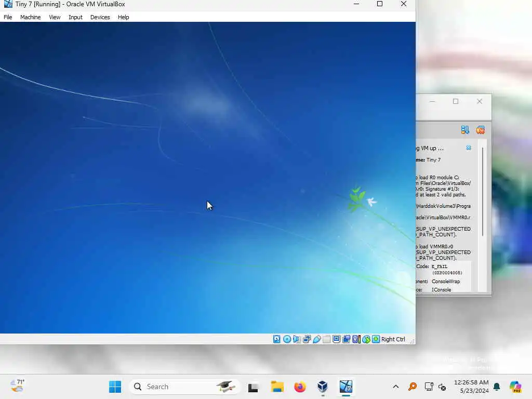Click the audio status icon

tap(297, 339)
